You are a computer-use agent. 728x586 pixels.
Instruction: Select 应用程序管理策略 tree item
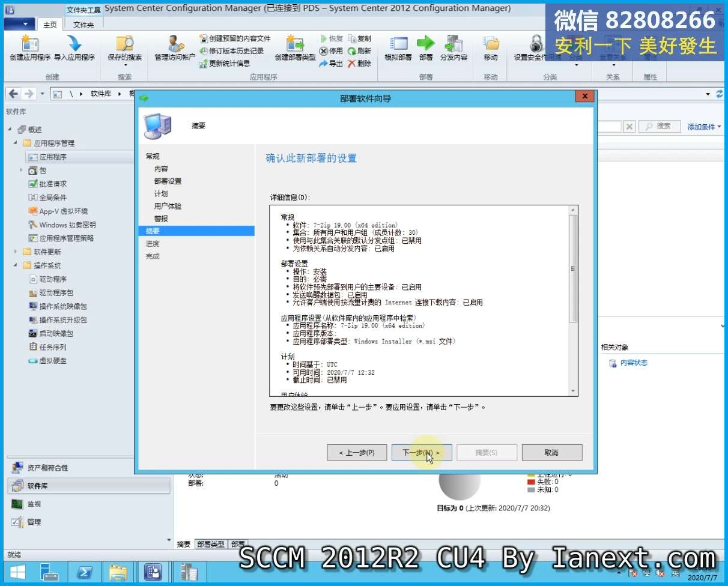(x=61, y=238)
